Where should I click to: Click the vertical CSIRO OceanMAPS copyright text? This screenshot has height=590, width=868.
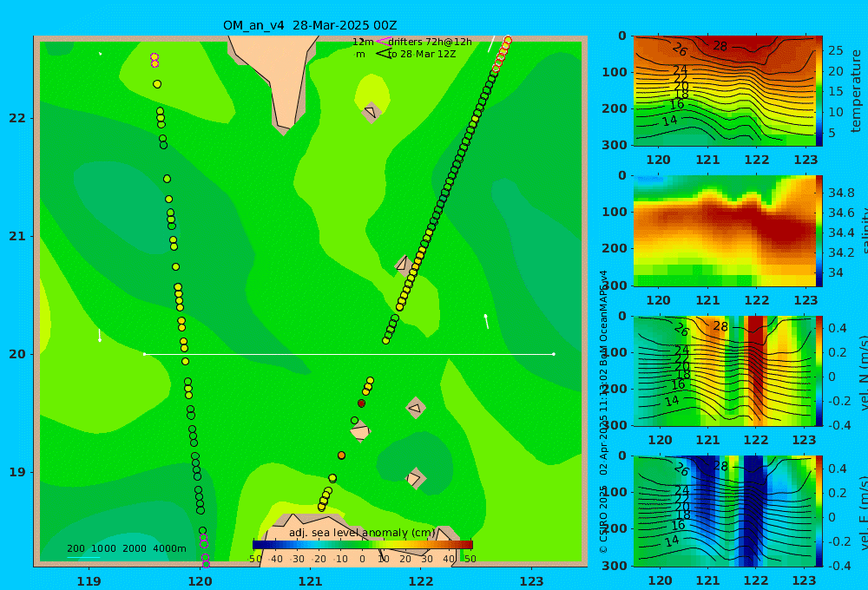click(604, 412)
